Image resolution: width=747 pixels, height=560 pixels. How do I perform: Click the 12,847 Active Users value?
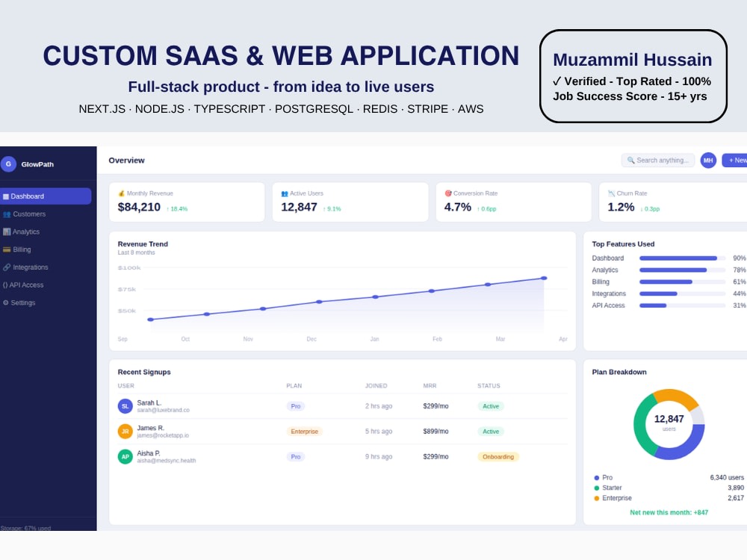coord(300,207)
